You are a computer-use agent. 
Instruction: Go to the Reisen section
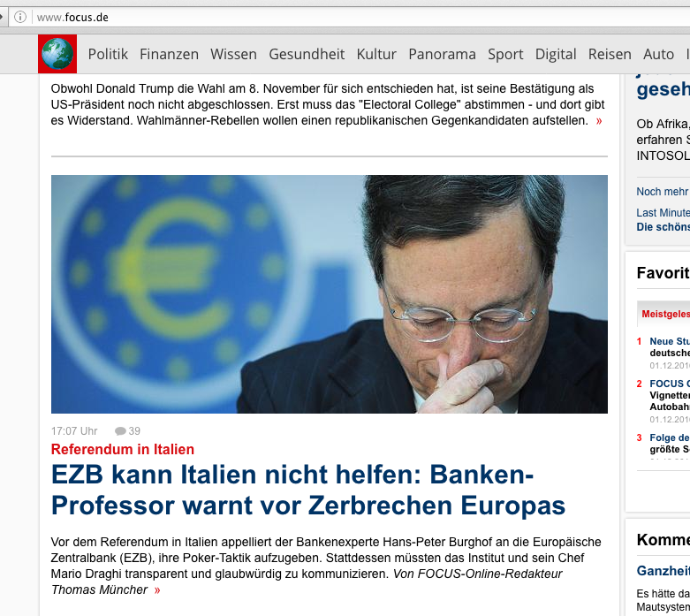[610, 54]
